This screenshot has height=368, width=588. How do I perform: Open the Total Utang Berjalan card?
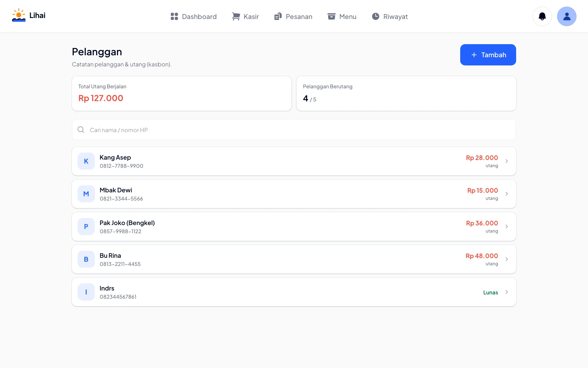(182, 94)
